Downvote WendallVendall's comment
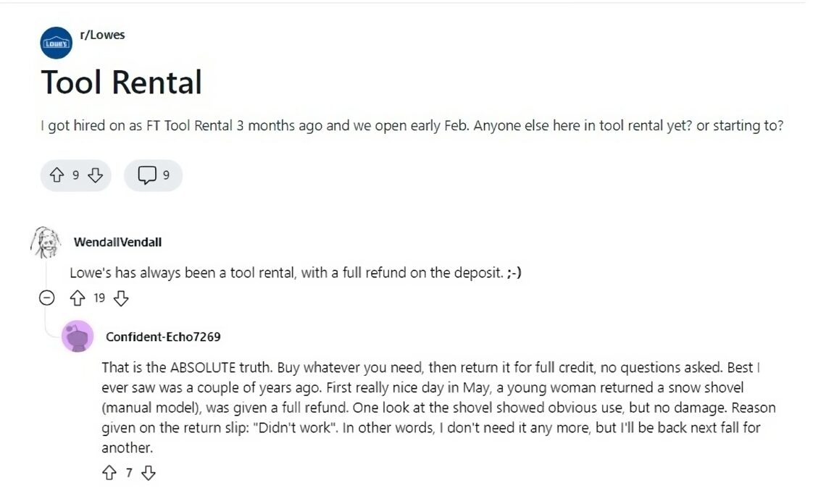Viewport: 826px width, 504px height. click(x=121, y=298)
